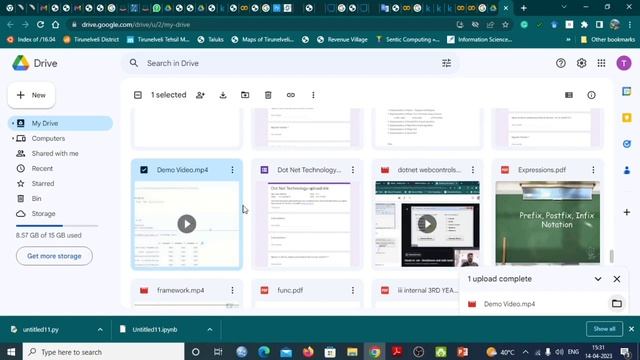Reload the Drive page
This screenshot has height=360, width=640.
click(x=40, y=24)
